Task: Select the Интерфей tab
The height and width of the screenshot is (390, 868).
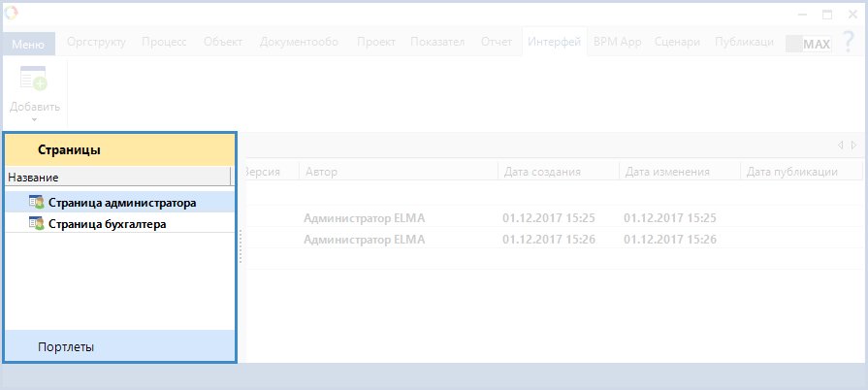Action: coord(554,42)
